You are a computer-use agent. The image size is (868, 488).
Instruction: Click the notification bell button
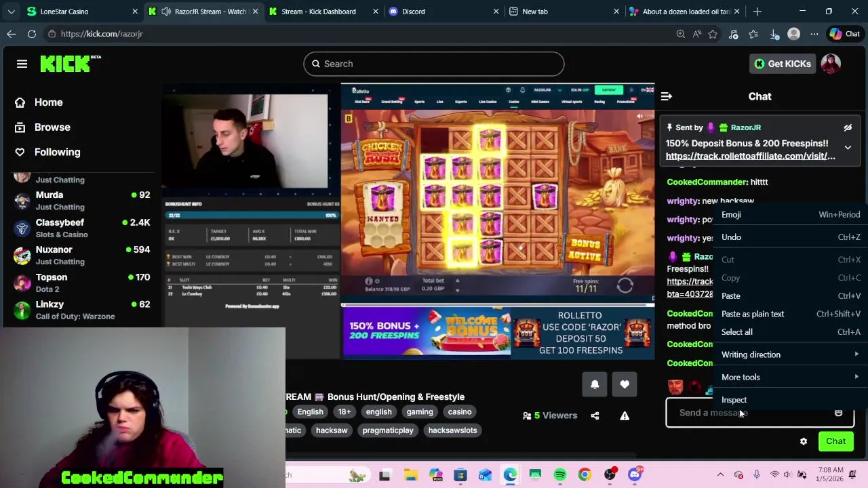595,384
